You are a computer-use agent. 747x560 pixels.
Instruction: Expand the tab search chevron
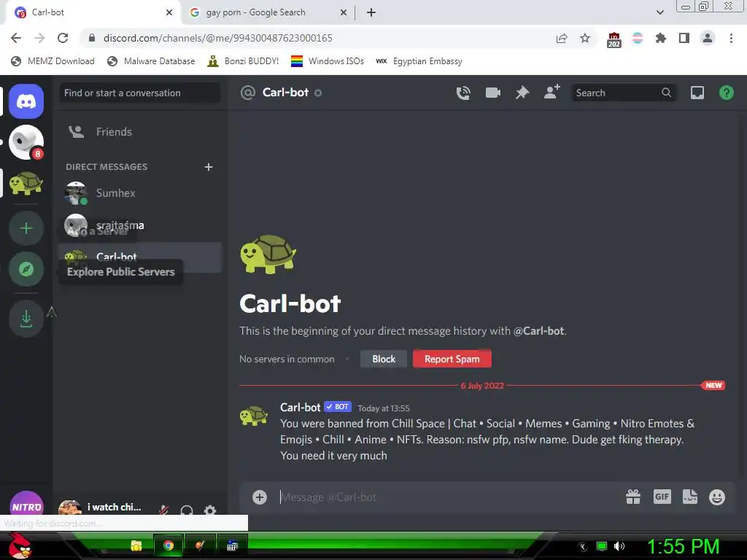tap(659, 12)
